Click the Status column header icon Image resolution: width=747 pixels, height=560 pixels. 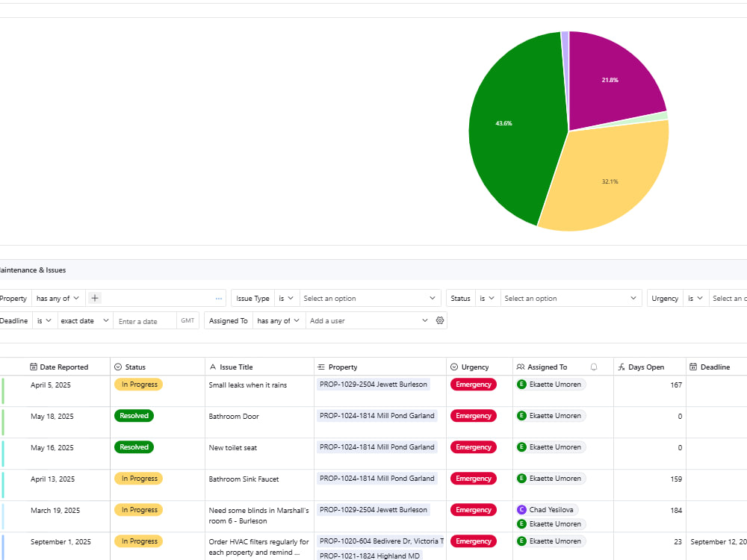pyautogui.click(x=118, y=367)
